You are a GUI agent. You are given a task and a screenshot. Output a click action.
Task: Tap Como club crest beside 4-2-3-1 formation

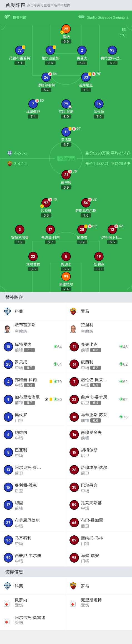(x=10, y=153)
